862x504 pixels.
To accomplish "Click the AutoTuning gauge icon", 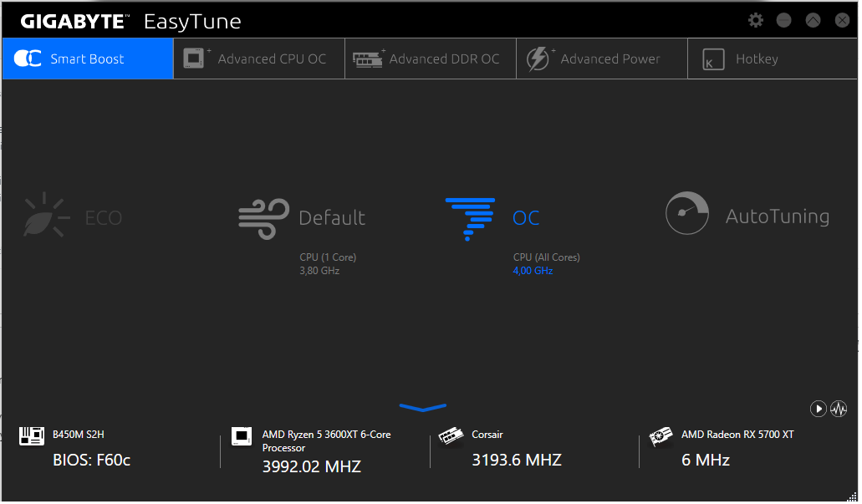I will (687, 213).
